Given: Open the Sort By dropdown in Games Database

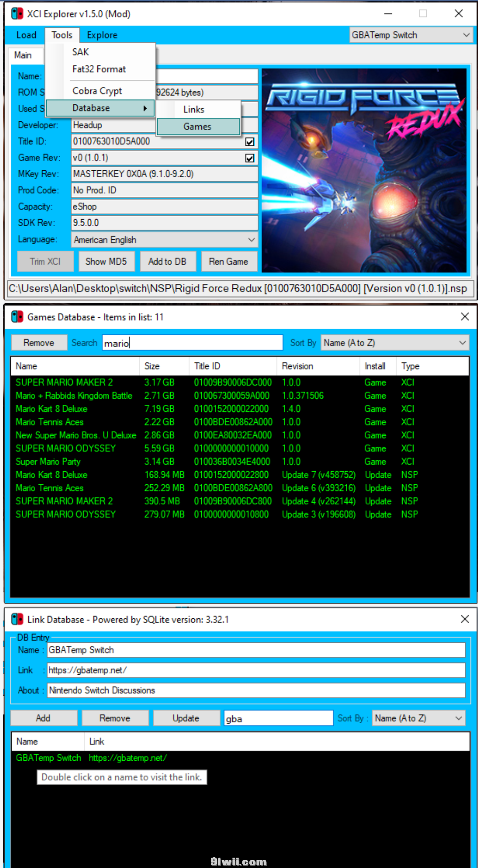Looking at the screenshot, I should (x=395, y=343).
